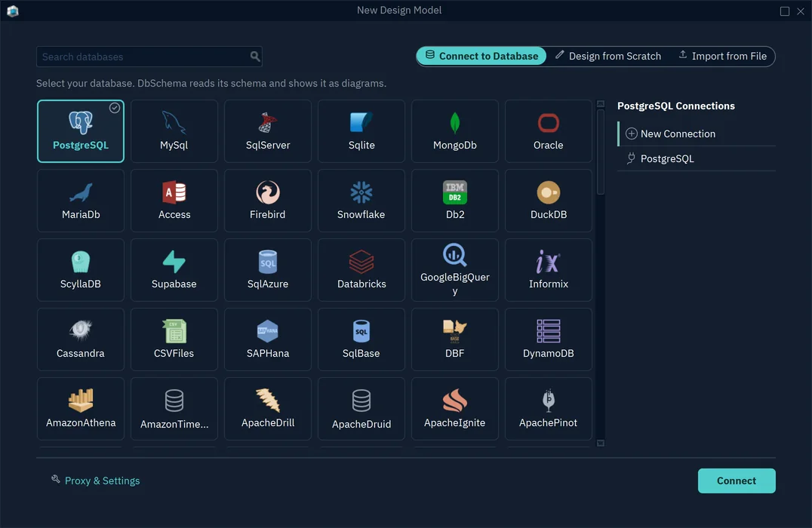Viewport: 812px width, 528px height.
Task: Choose the MySql database tile
Action: pyautogui.click(x=174, y=131)
